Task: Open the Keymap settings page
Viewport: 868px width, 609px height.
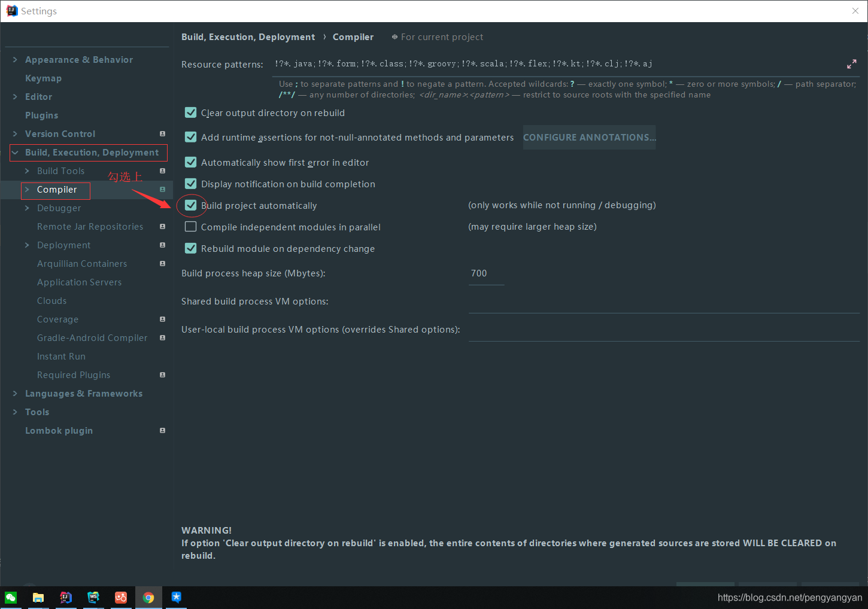Action: coord(43,78)
